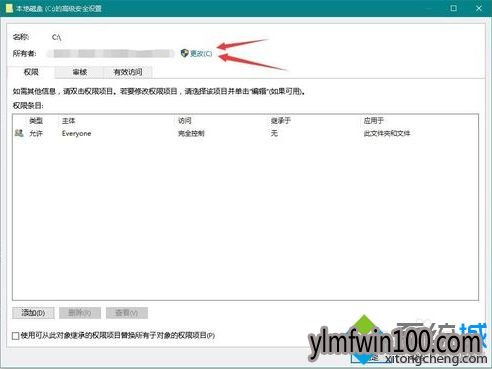Switch to the 权限 tab
Image resolution: width=492 pixels, height=369 pixels.
point(31,72)
